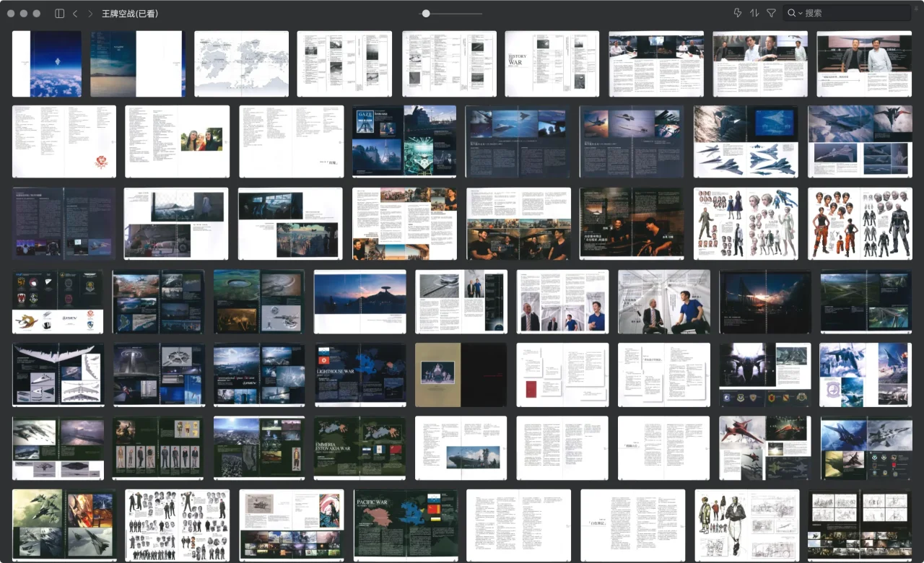Open the LIGHTHOUSE WAR map thumbnail
Viewport: 924px width, 563px height.
click(x=360, y=375)
